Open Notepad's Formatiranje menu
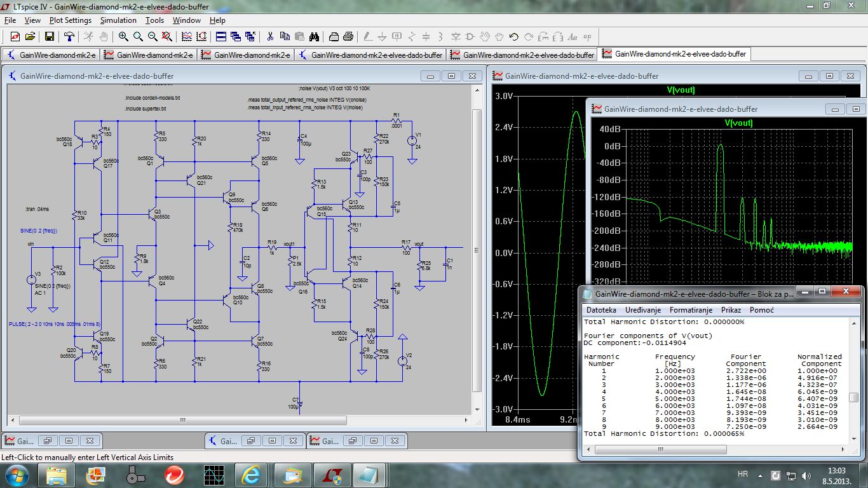Image resolution: width=868 pixels, height=488 pixels. pos(692,310)
